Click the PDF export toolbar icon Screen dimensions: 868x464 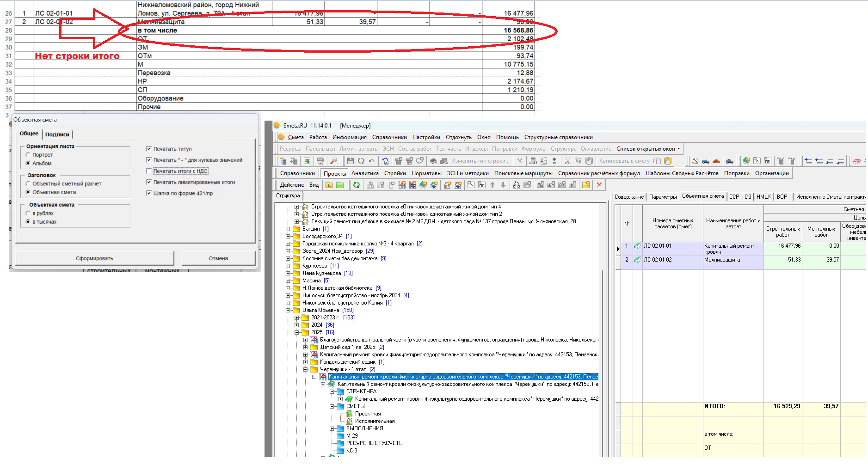pyautogui.click(x=320, y=161)
